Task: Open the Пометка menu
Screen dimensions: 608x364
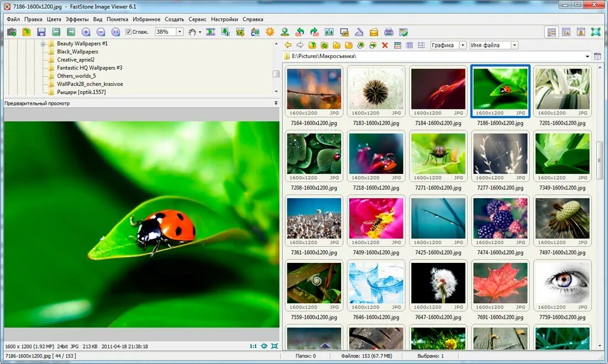Action: (x=117, y=19)
